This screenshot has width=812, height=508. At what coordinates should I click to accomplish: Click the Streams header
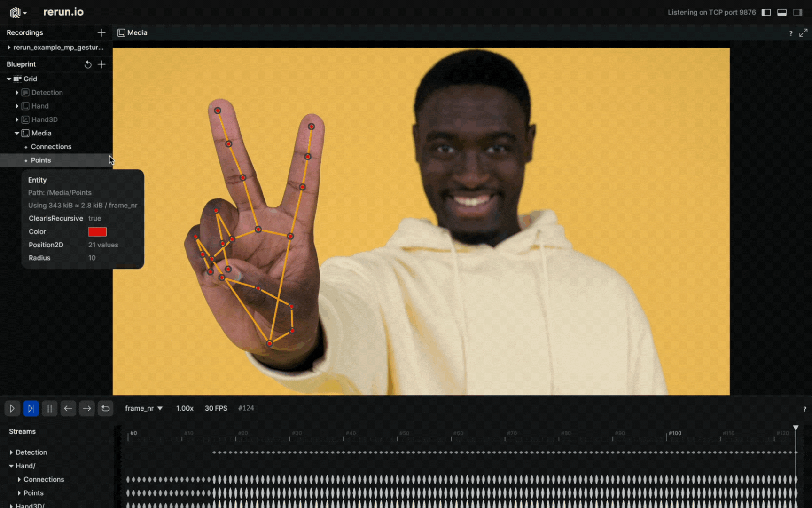click(x=22, y=432)
